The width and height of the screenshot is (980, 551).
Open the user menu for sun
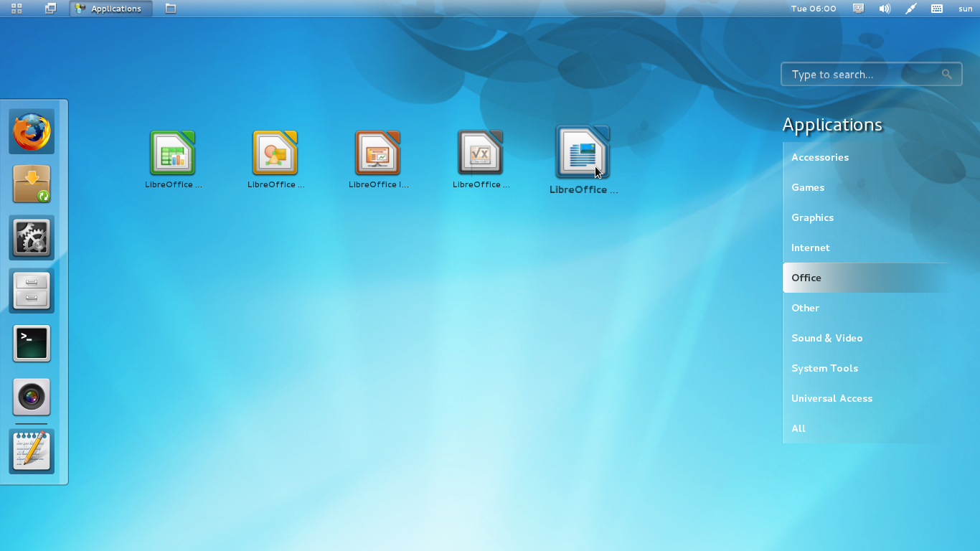pos(965,9)
